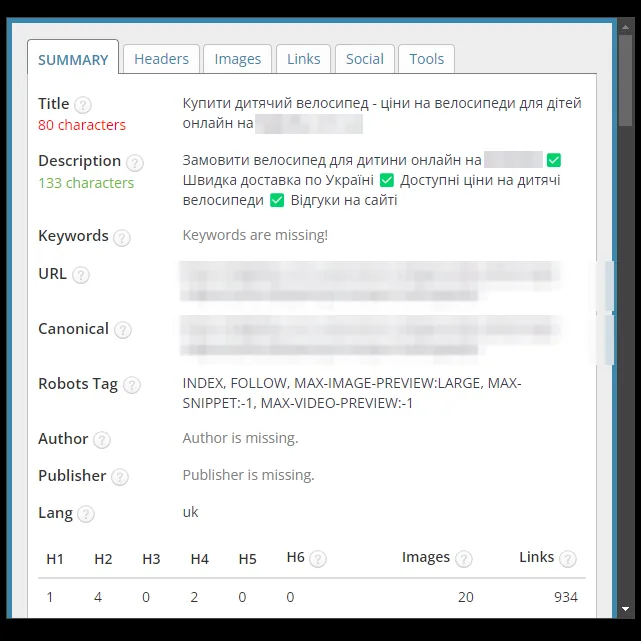Click the Links count value 934
This screenshot has height=641, width=641.
tap(566, 597)
